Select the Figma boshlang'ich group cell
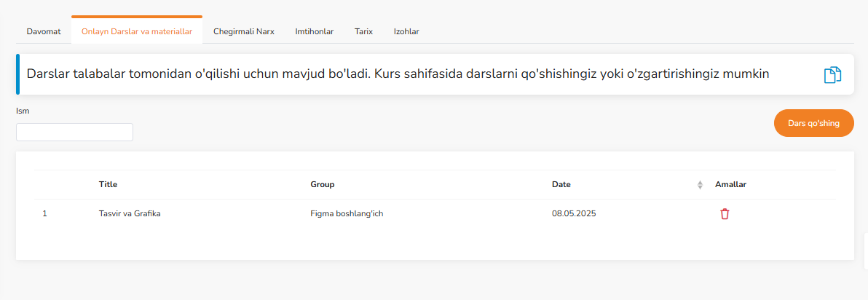 (x=347, y=214)
